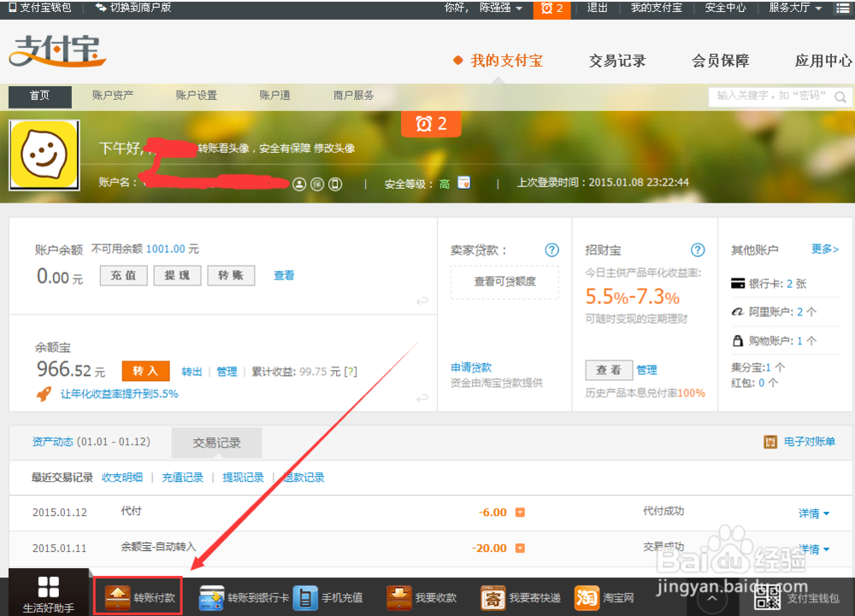
Task: Select 账户设置 sub-navigation tab
Action: (197, 96)
